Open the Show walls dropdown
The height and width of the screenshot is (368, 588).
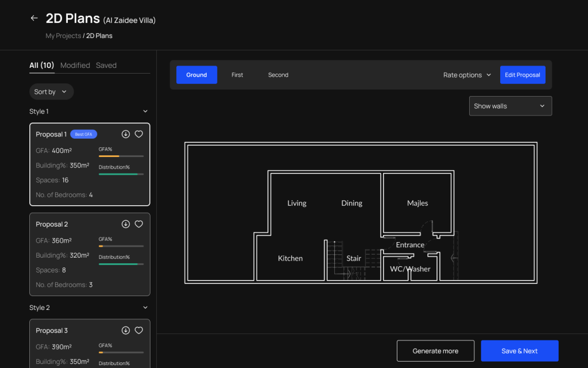click(x=510, y=106)
